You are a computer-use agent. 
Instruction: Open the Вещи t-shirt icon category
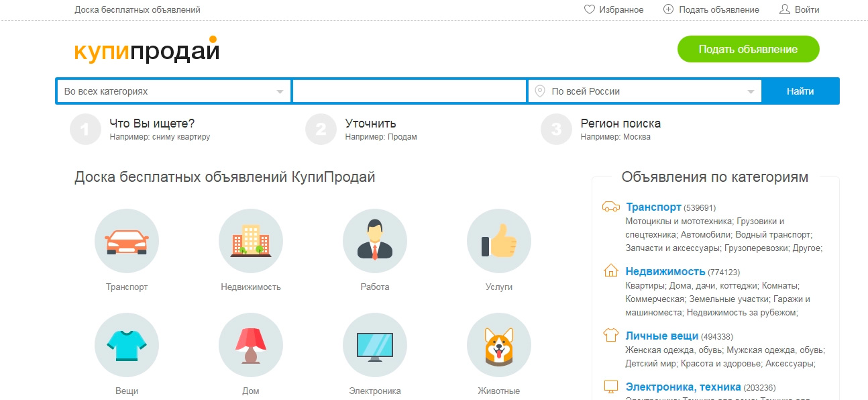coord(127,345)
